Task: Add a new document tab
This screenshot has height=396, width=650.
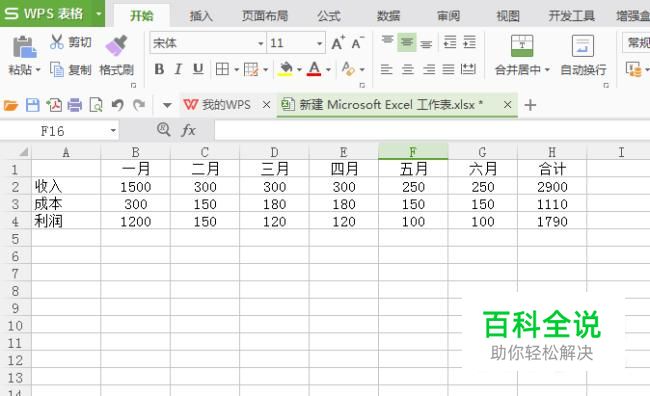Action: [530, 105]
